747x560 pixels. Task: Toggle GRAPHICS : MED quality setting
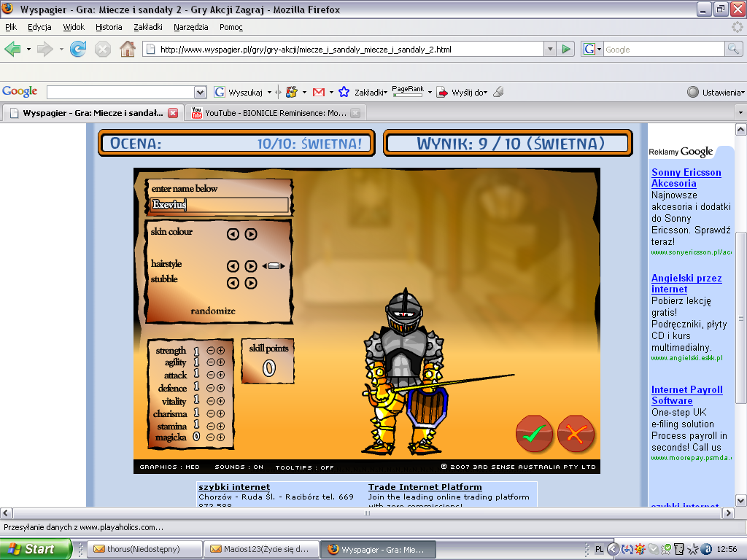[x=169, y=467]
